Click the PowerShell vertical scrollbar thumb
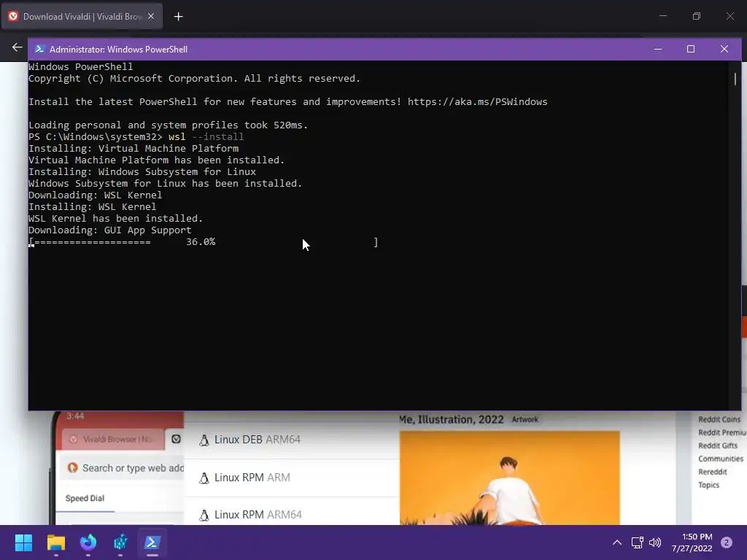Screen dimensions: 747x560 click(x=735, y=79)
